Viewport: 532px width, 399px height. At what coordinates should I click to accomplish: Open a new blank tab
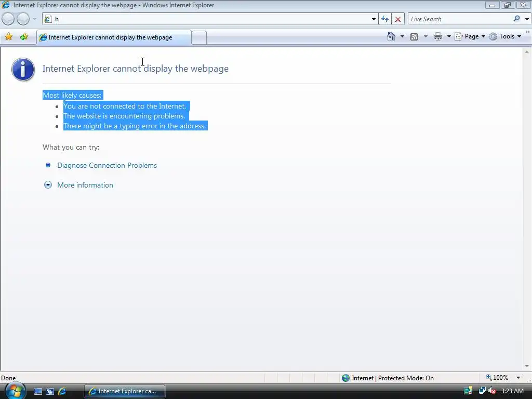tap(199, 37)
